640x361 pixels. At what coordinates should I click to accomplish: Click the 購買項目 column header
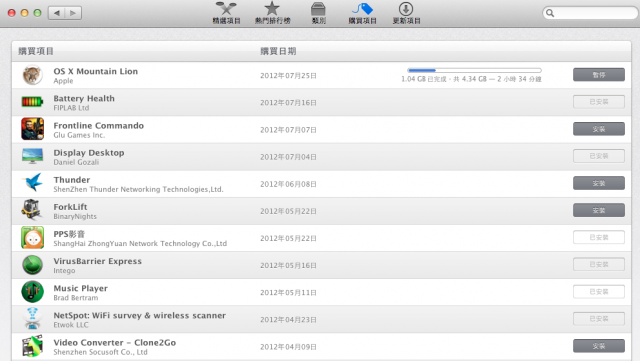pos(36,51)
